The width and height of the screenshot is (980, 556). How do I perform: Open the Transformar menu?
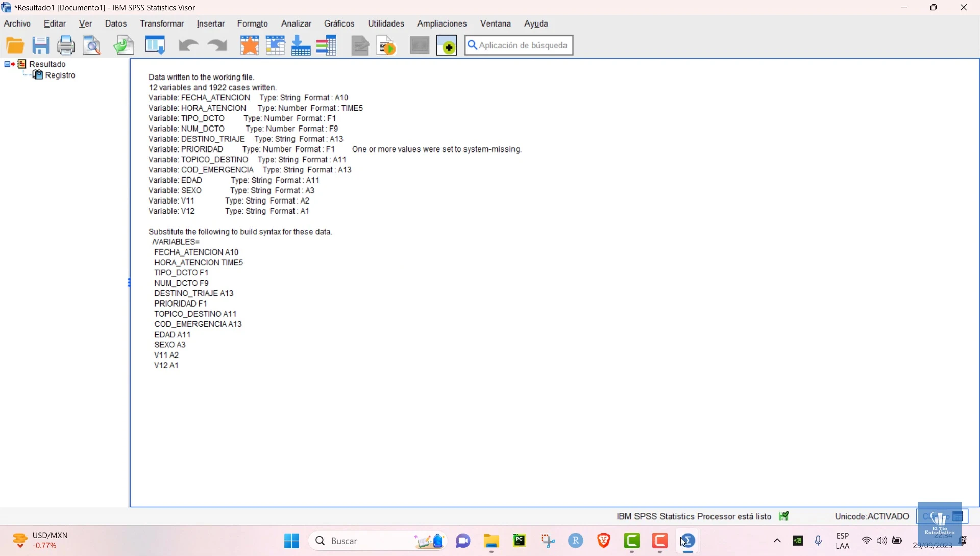click(x=162, y=24)
